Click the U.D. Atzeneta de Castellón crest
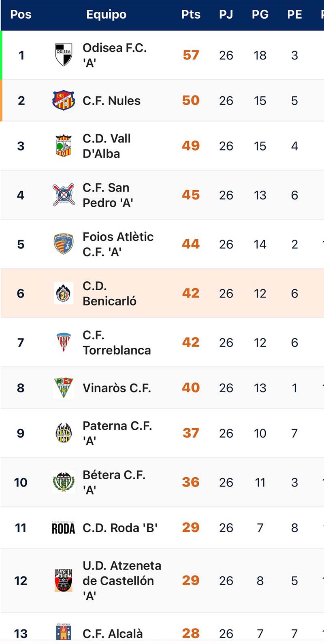 (x=64, y=580)
